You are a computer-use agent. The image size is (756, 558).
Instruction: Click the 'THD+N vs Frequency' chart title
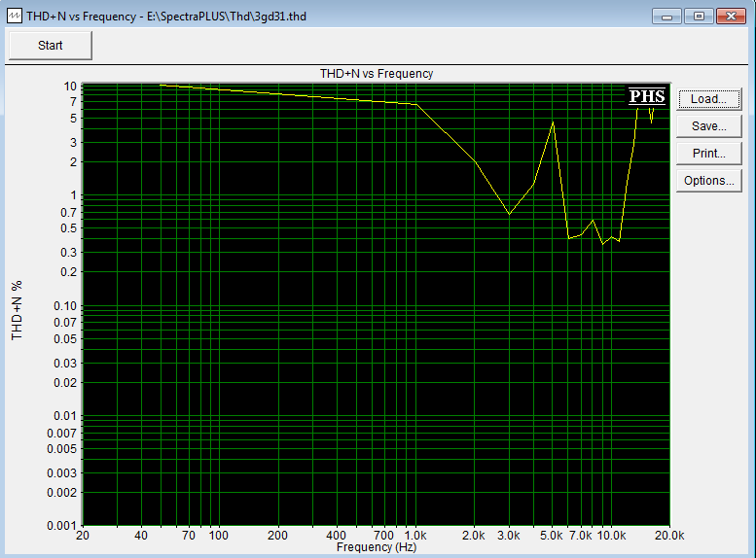[377, 74]
